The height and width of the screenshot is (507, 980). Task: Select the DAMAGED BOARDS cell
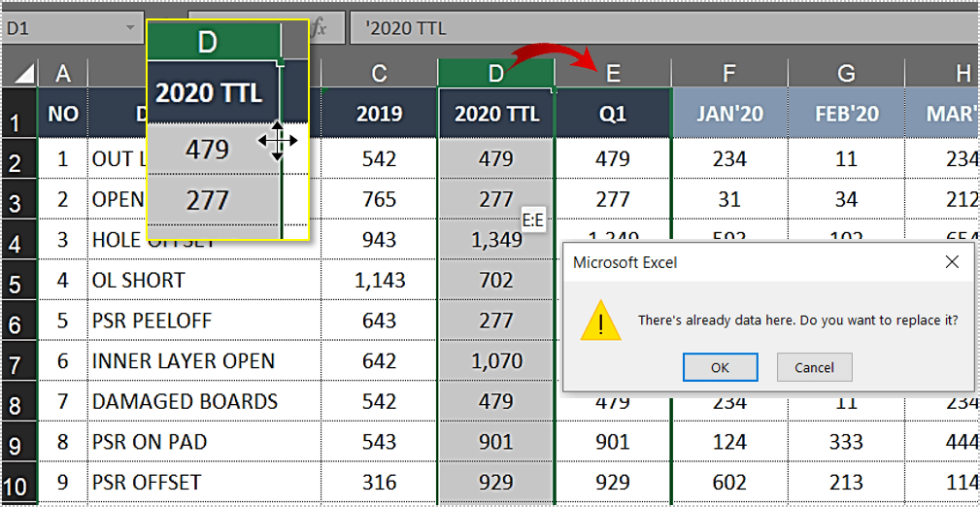[x=203, y=402]
